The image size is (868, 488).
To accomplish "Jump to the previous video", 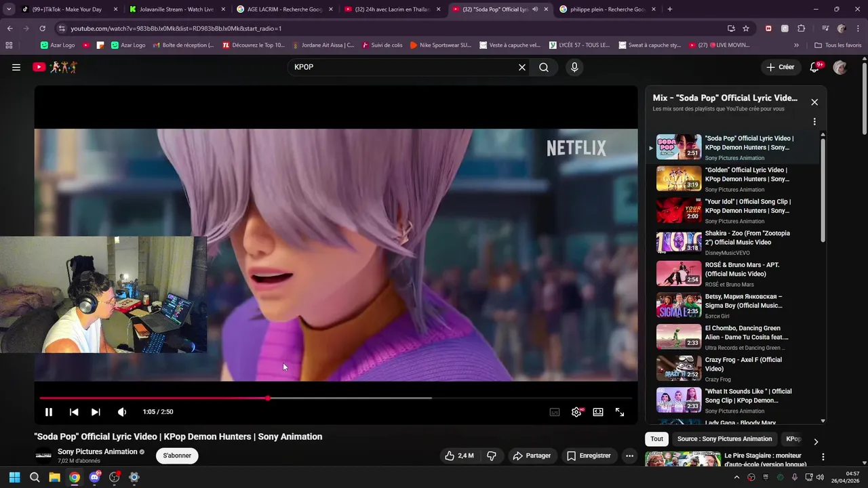I will click(x=74, y=412).
